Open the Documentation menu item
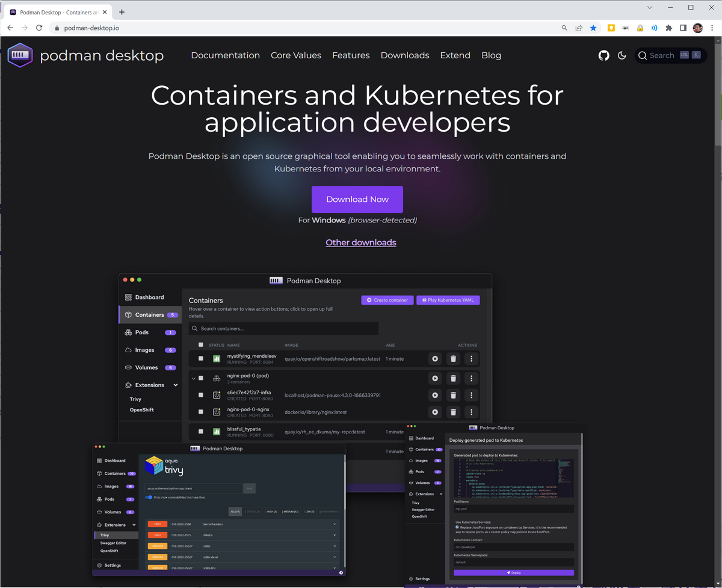 point(225,55)
